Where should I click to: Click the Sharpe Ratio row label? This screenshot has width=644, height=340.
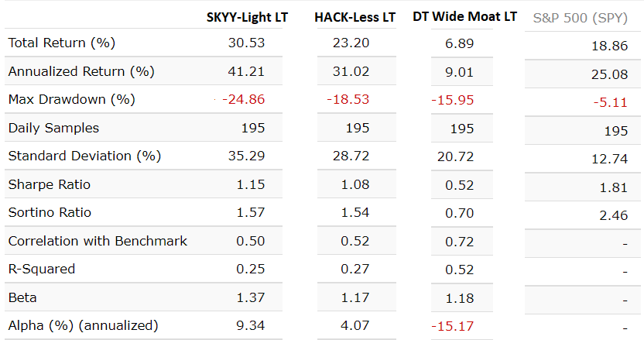tap(49, 184)
